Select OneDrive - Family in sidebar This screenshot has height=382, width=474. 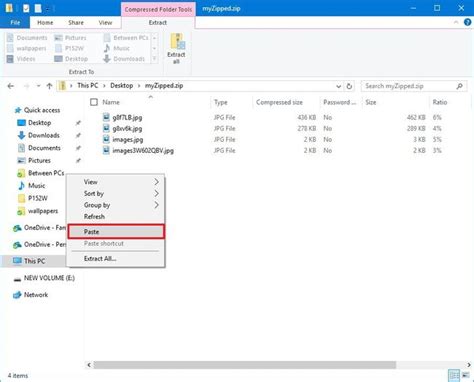[45, 228]
